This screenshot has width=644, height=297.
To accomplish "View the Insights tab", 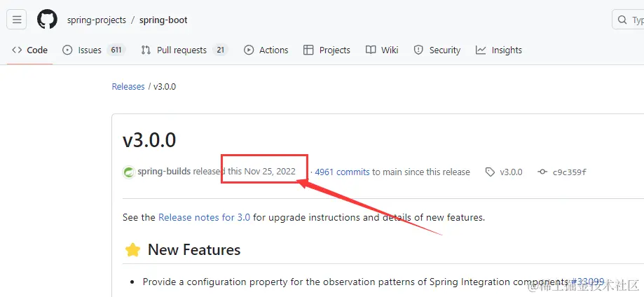I will coord(499,50).
